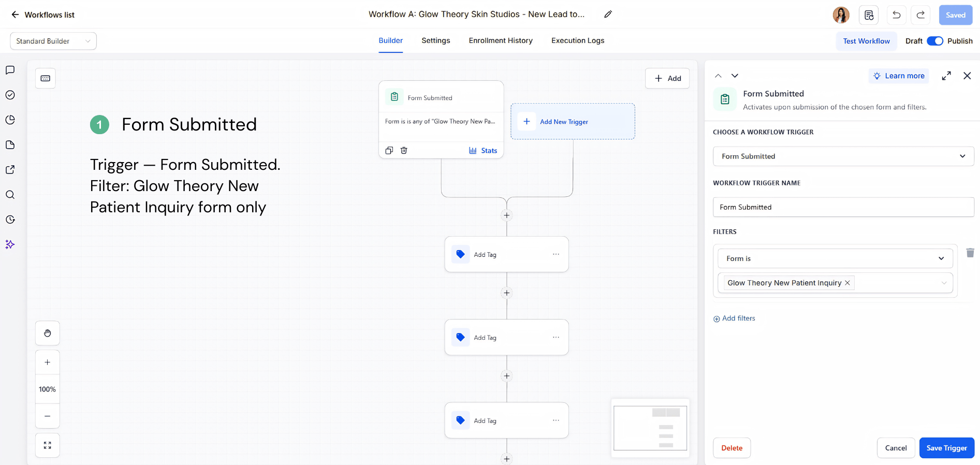Expand the form selection dropdown arrow
The image size is (980, 465).
pyautogui.click(x=944, y=283)
